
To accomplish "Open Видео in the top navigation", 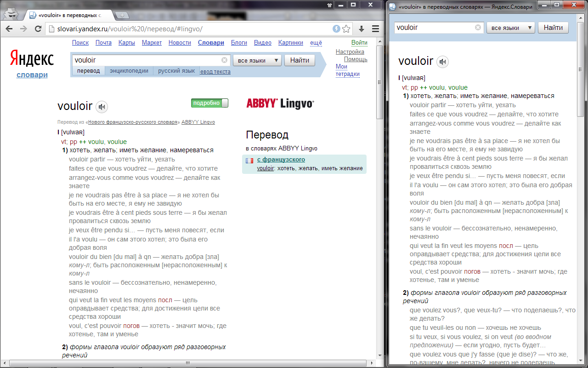I will point(262,43).
